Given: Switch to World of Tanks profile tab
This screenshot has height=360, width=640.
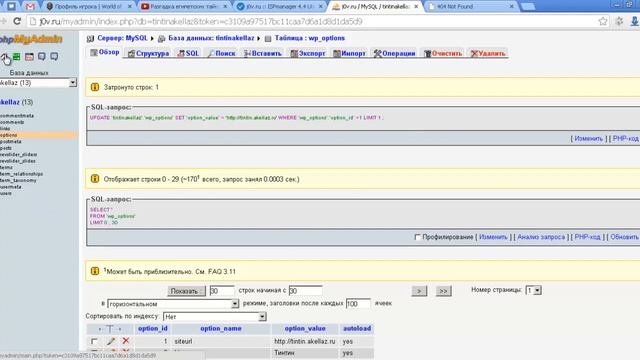Looking at the screenshot, I should 89,7.
